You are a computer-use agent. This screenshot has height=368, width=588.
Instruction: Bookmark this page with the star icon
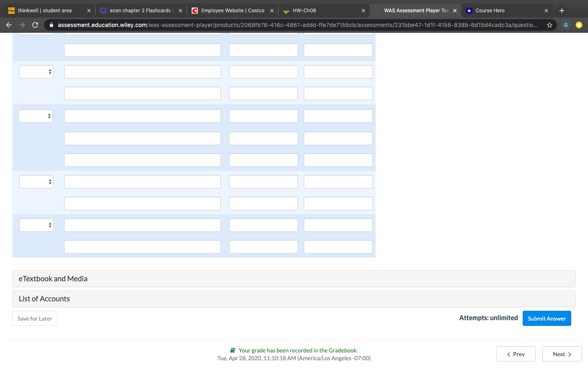pyautogui.click(x=550, y=25)
